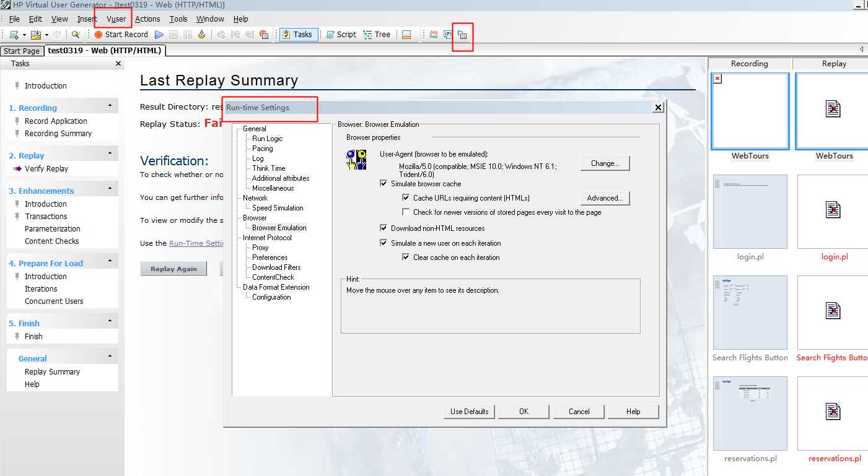Click the WebTours replay thumbnail
This screenshot has width=868, height=476.
(832, 111)
